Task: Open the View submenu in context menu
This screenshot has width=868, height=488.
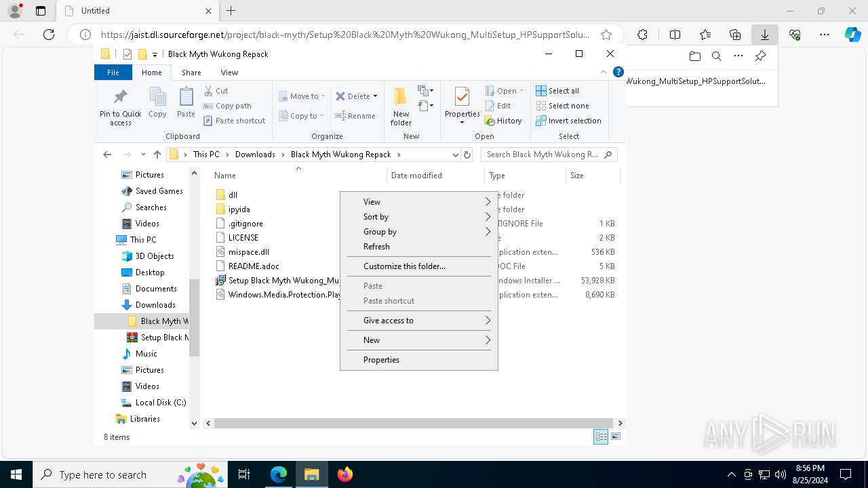Action: click(x=418, y=202)
